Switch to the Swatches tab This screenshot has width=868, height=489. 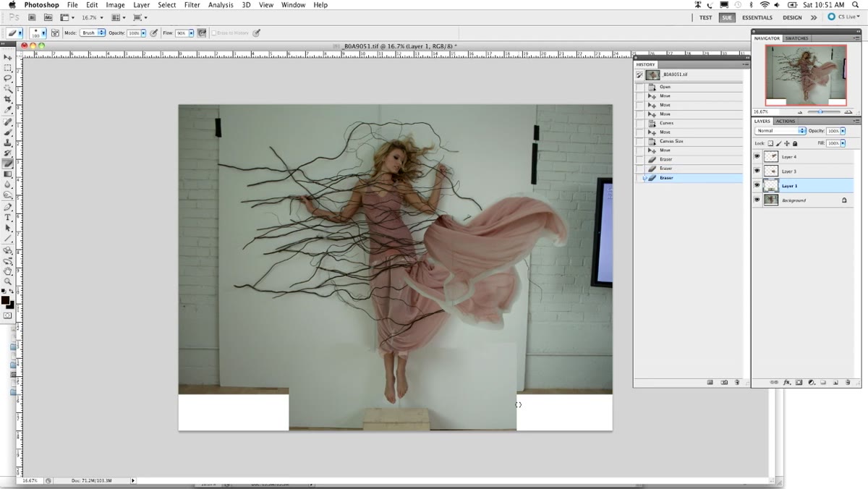click(796, 38)
